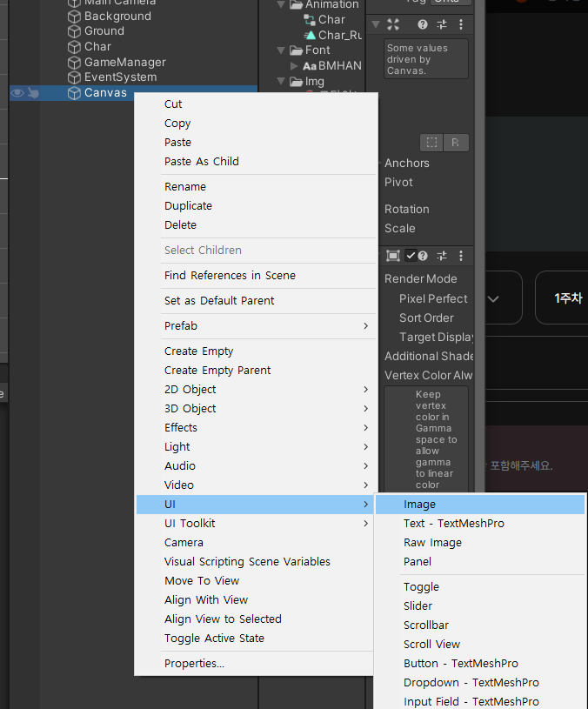Open Rect Transform three-dot options menu
588x709 pixels.
461,24
